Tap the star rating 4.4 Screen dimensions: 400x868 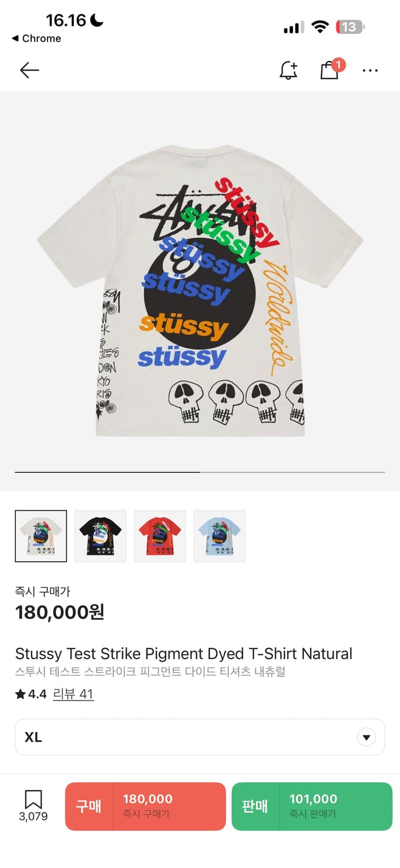click(x=31, y=694)
